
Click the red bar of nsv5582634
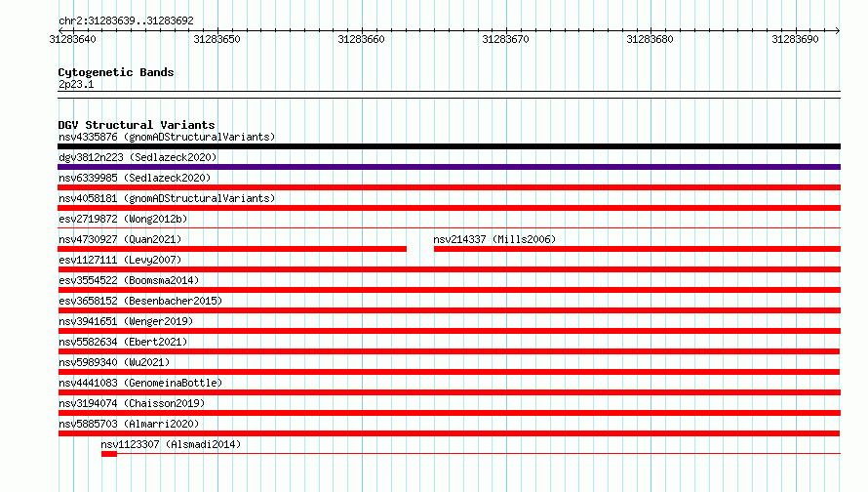click(x=449, y=351)
